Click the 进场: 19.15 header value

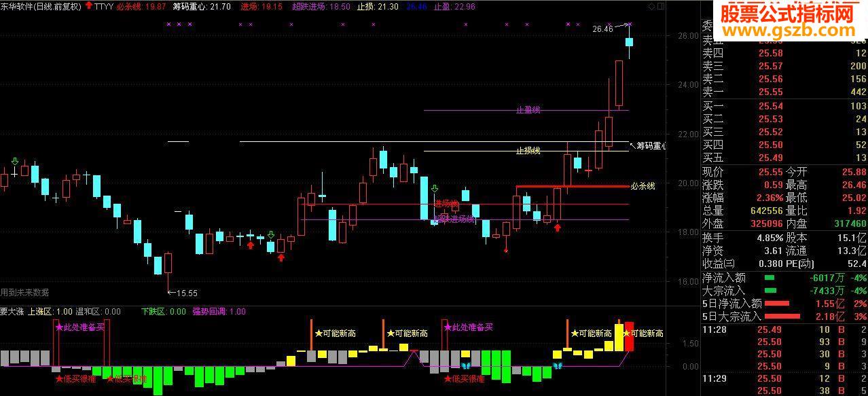coord(261,6)
